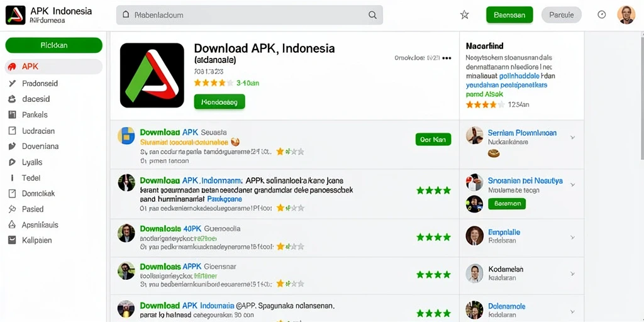This screenshot has height=322, width=644.
Task: Click the green Ricktan sidebar button
Action: coord(54,45)
